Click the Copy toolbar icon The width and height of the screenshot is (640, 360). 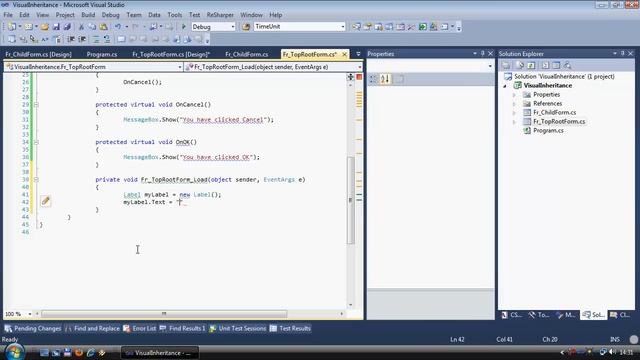click(x=92, y=27)
